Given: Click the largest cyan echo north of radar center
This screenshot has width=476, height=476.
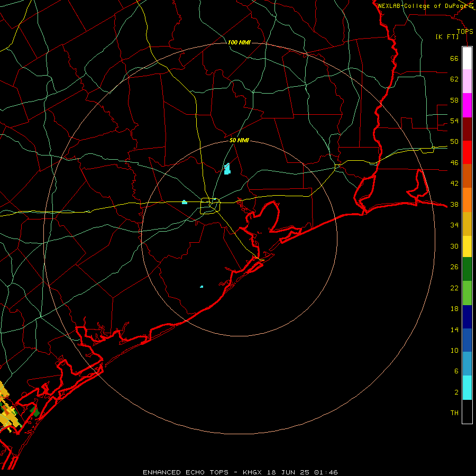Looking at the screenshot, I should 227,169.
